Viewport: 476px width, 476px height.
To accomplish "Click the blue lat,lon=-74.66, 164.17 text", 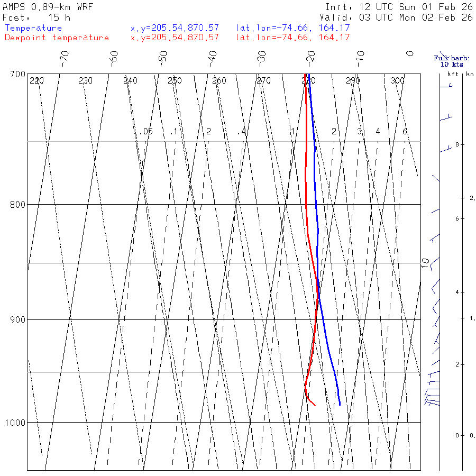I will (x=293, y=28).
